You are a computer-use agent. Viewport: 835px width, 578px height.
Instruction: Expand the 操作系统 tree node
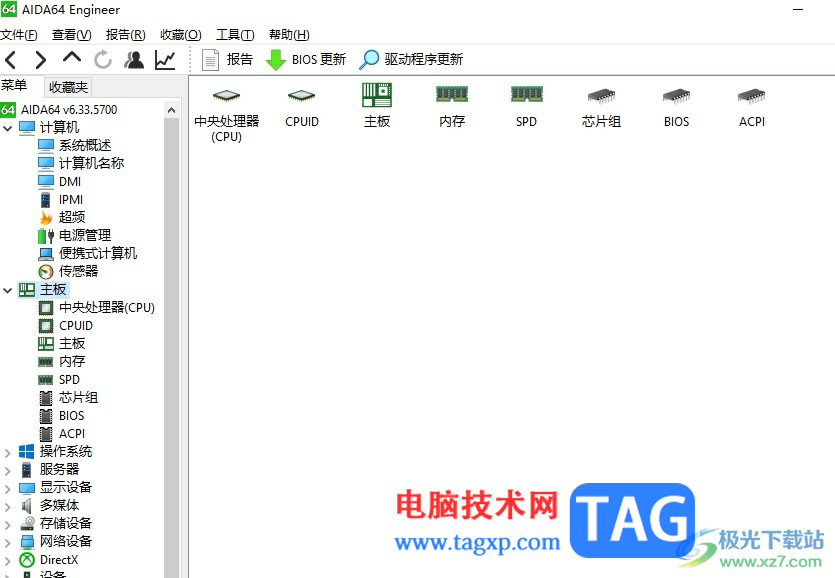(7, 453)
